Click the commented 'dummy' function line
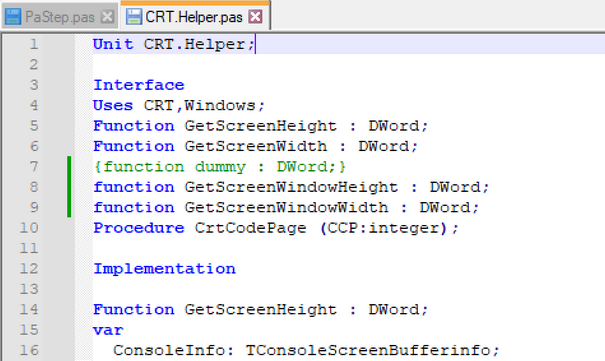605x361 pixels. tap(220, 167)
